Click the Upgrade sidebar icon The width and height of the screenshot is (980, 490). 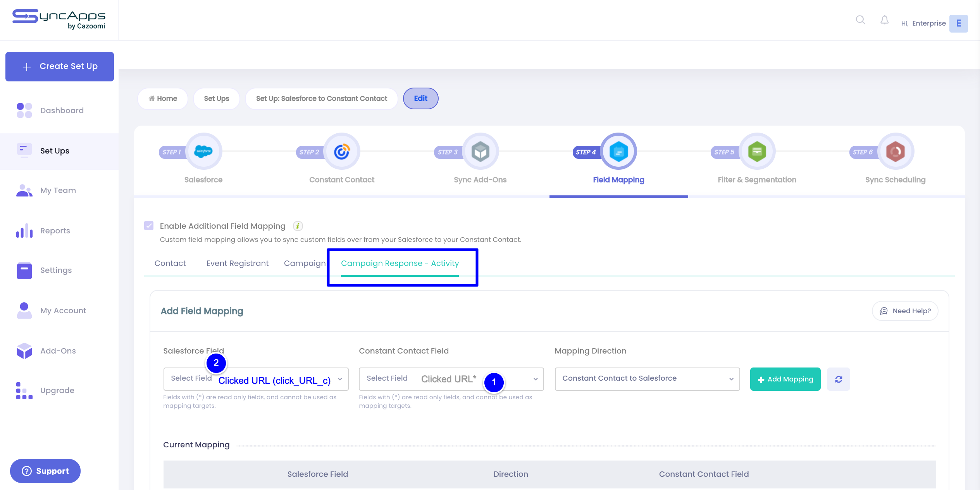point(24,390)
